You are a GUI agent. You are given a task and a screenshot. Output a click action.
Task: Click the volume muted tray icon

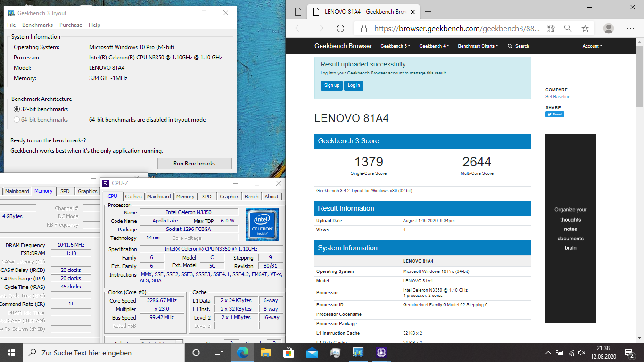coord(582,353)
